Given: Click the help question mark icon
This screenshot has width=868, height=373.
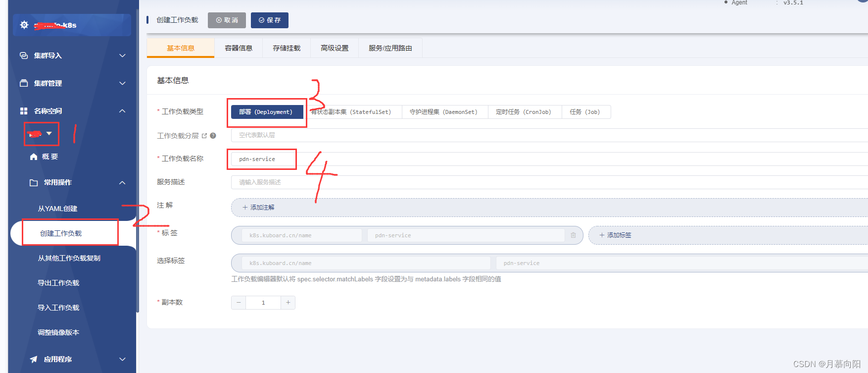Looking at the screenshot, I should point(213,136).
